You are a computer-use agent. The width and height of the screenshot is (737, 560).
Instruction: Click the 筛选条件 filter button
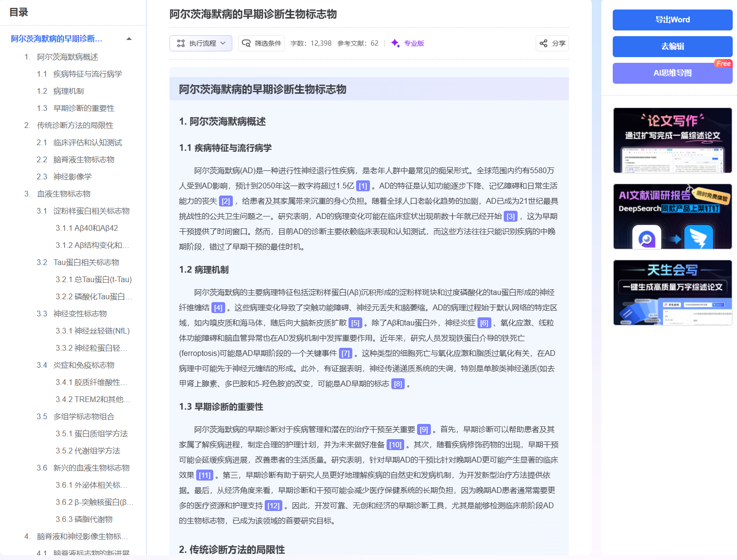(x=261, y=43)
